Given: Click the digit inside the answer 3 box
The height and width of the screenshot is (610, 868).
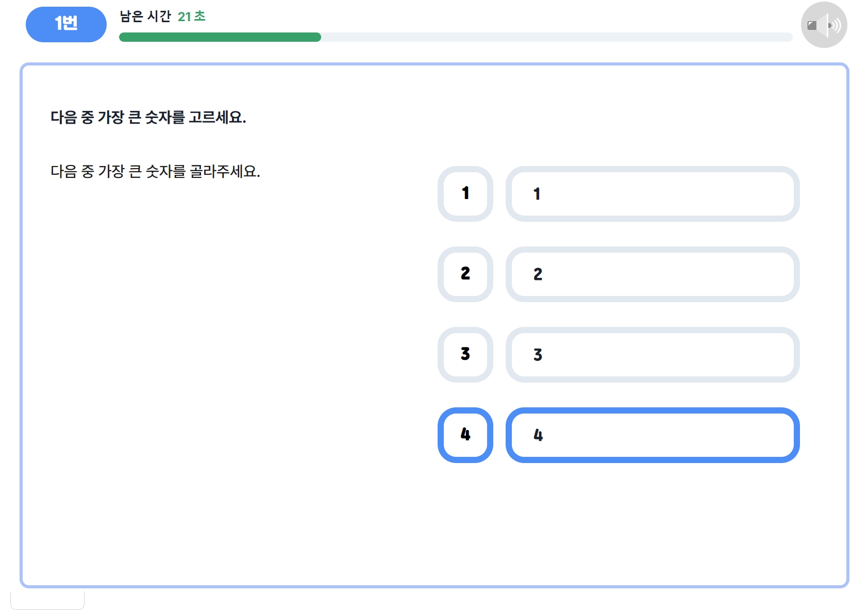Looking at the screenshot, I should pos(538,355).
